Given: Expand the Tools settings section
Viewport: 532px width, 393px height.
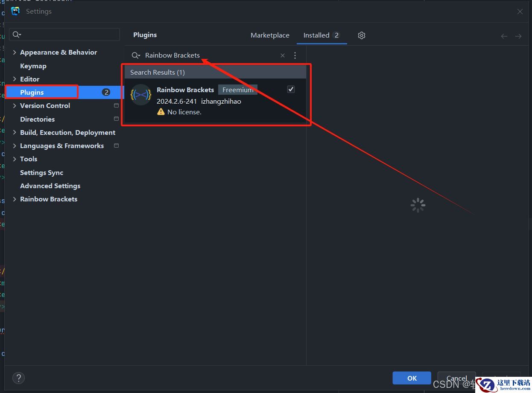Looking at the screenshot, I should point(15,159).
